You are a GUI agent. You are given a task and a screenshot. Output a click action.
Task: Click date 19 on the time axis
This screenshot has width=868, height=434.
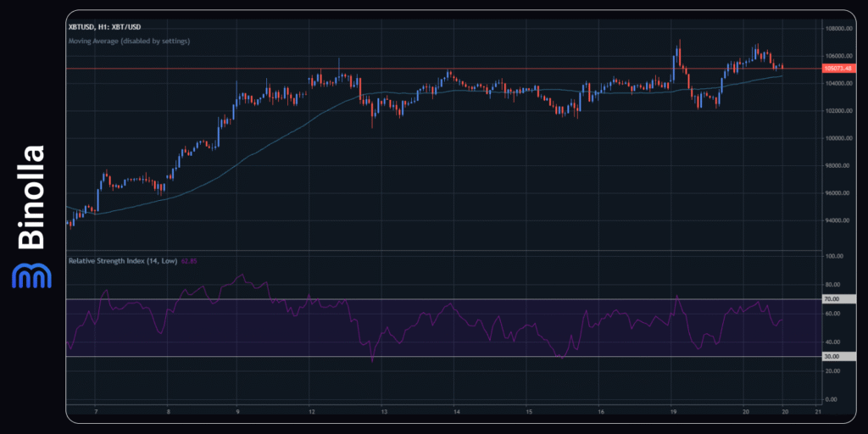click(x=671, y=411)
